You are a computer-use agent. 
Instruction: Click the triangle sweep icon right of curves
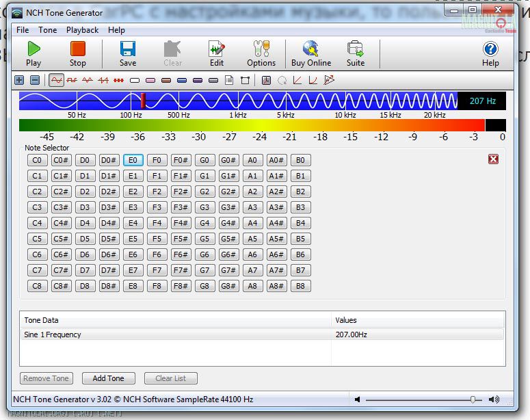coord(329,81)
